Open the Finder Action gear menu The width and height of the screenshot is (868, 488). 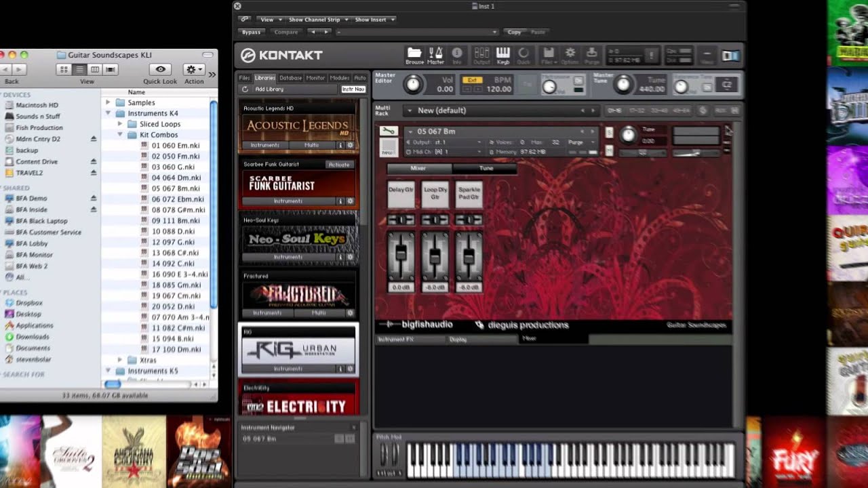point(194,69)
